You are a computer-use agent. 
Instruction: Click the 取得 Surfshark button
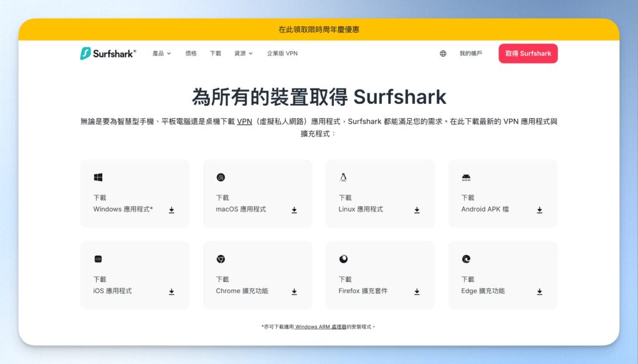point(528,54)
